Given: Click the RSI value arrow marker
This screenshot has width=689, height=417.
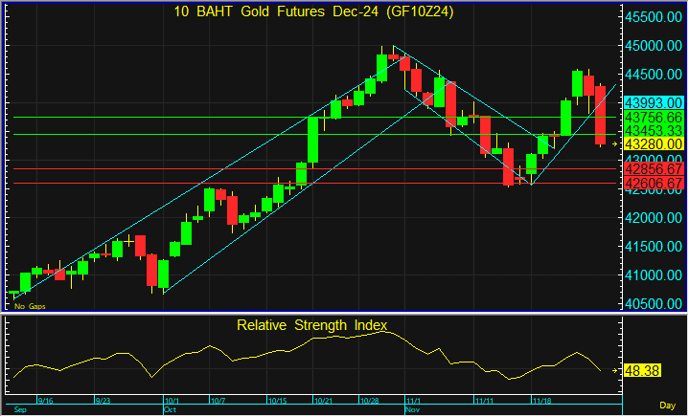Looking at the screenshot, I should pos(616,369).
